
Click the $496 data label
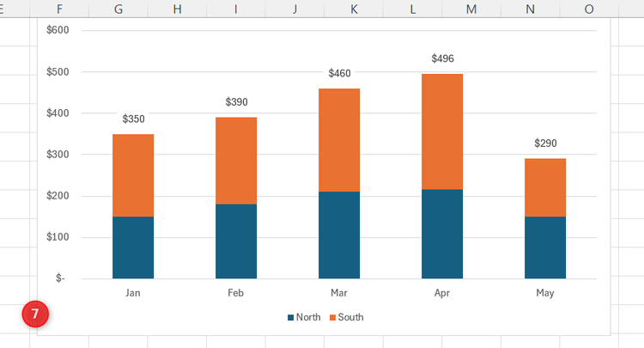coord(443,58)
